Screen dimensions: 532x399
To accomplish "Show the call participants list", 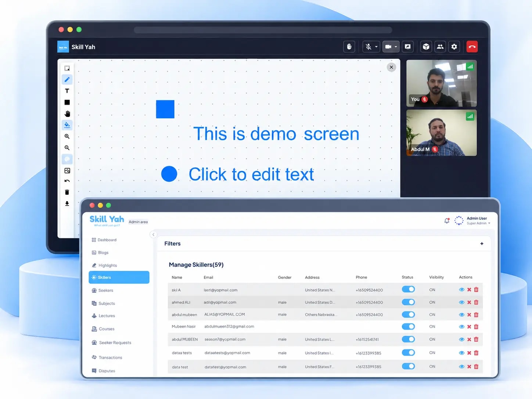I will (x=440, y=47).
